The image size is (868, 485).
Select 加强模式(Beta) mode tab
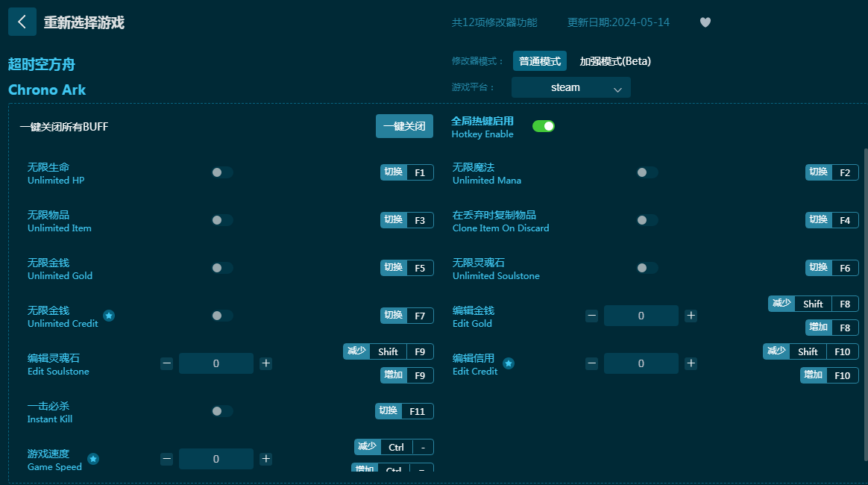[615, 61]
